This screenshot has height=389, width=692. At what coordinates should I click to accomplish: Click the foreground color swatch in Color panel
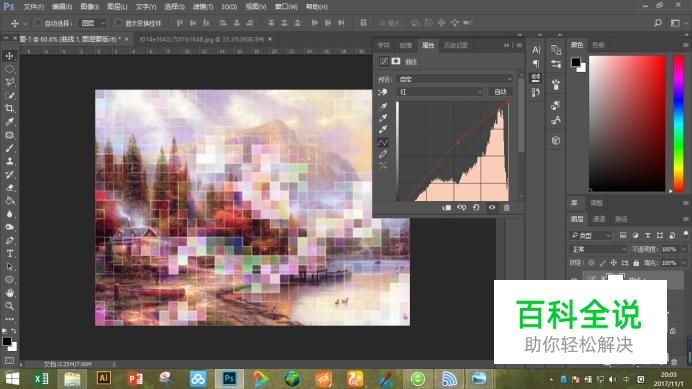[x=575, y=62]
